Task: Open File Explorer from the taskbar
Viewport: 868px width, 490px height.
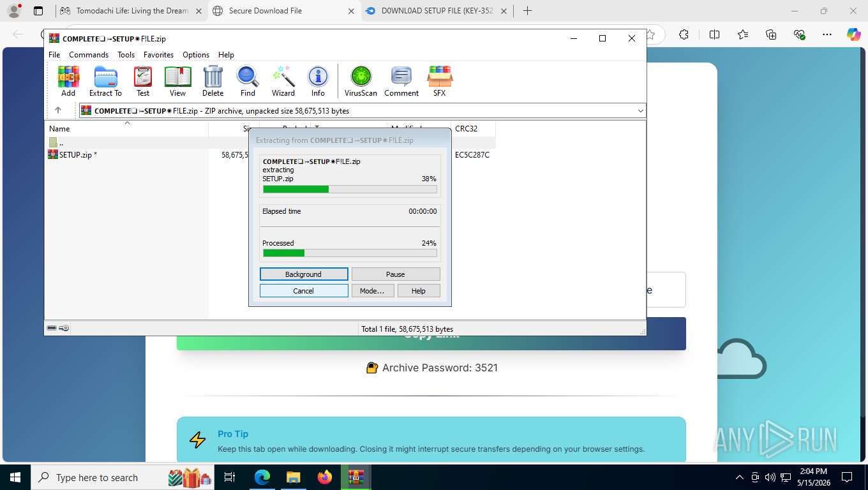Action: (x=293, y=477)
